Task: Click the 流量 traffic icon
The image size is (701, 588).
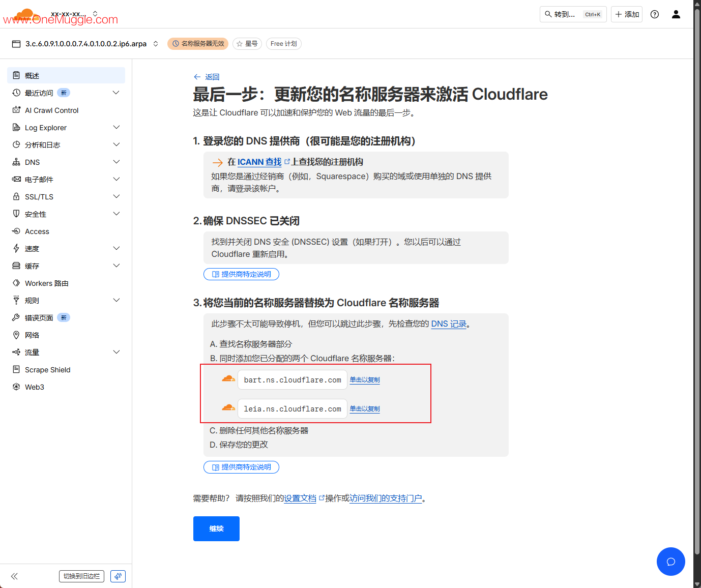Action: 16,352
